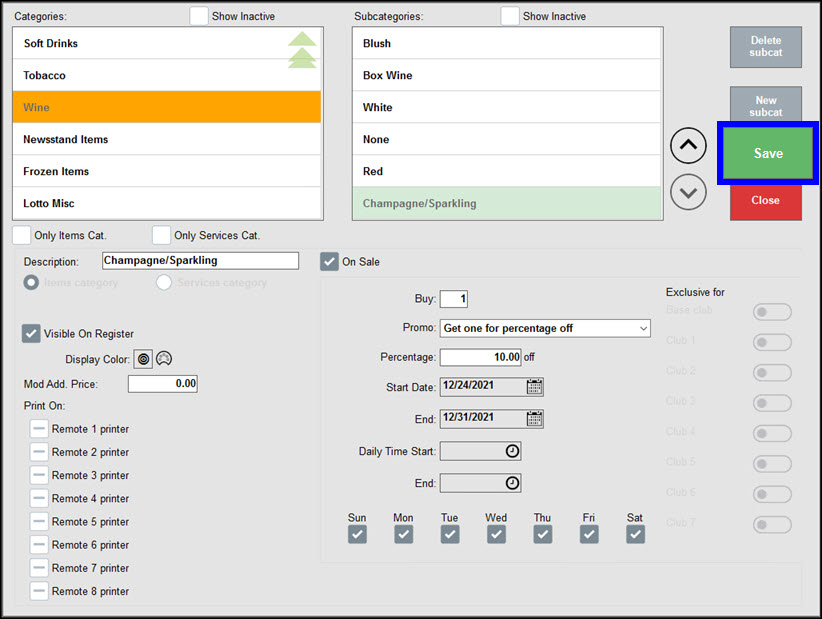Select the Lotto Misc category
The width and height of the screenshot is (822, 619).
pyautogui.click(x=167, y=203)
